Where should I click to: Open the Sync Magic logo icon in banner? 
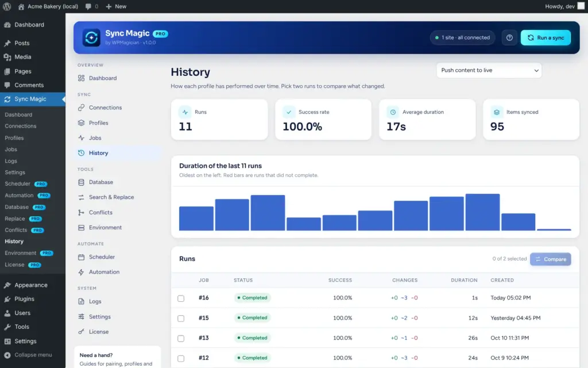(91, 37)
